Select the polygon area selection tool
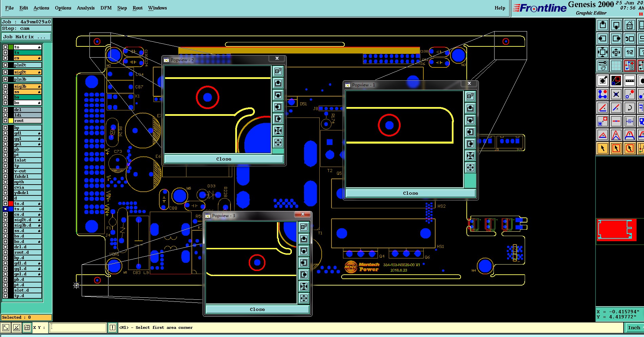644x337 pixels. click(630, 148)
